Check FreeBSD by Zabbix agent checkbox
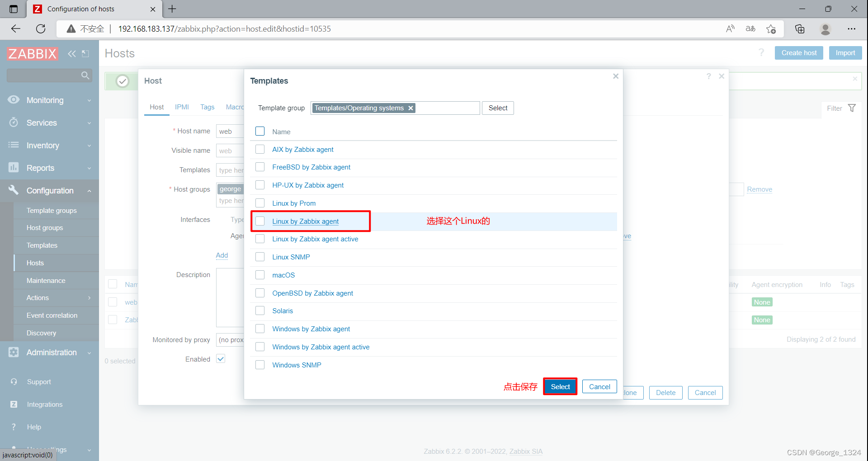Screen dimensions: 868x461 tap(260, 167)
